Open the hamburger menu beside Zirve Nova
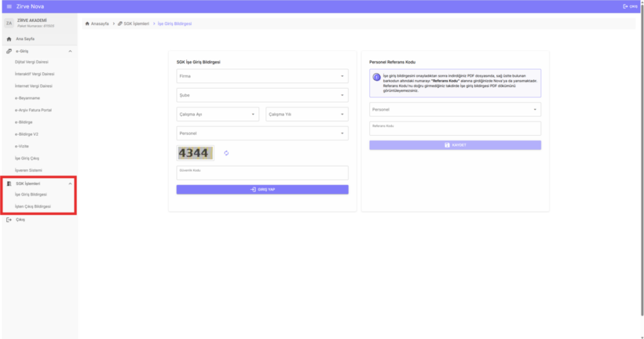Image resolution: width=644 pixels, height=339 pixels. click(x=9, y=6)
